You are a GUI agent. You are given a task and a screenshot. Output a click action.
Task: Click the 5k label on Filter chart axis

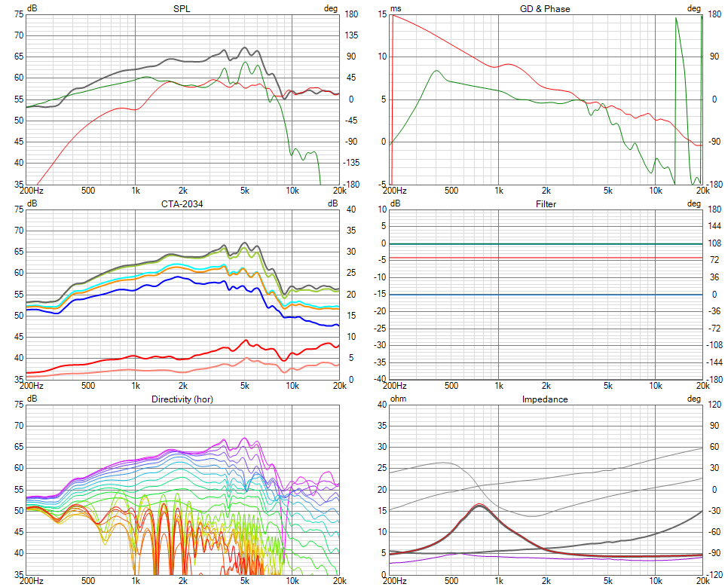607,386
